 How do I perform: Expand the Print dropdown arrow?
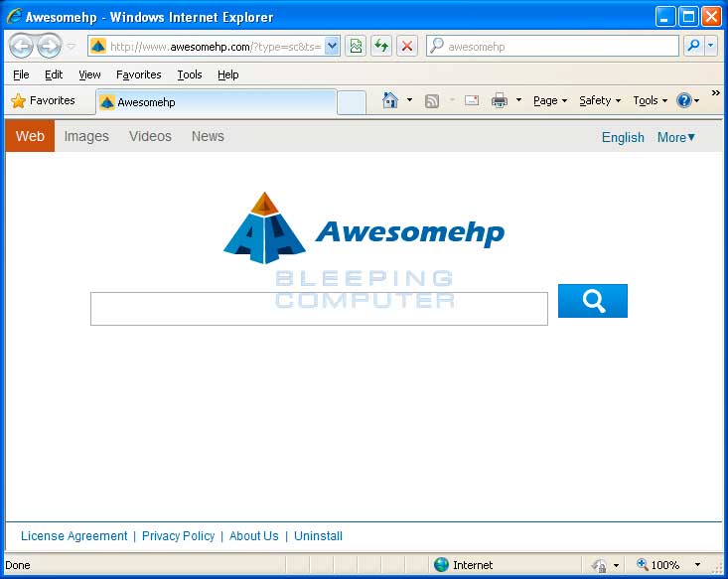click(518, 100)
